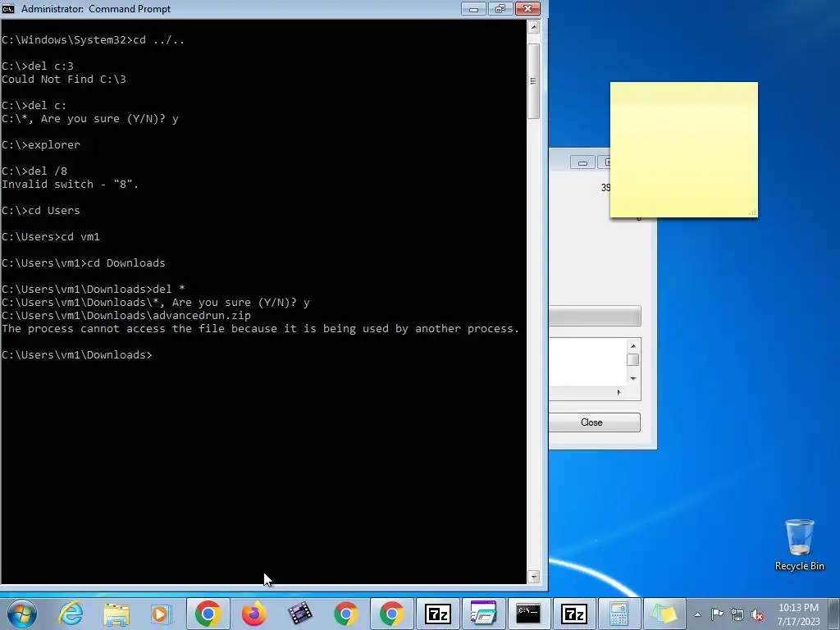840x630 pixels.
Task: Minimize the background dialog window
Action: coord(582,162)
